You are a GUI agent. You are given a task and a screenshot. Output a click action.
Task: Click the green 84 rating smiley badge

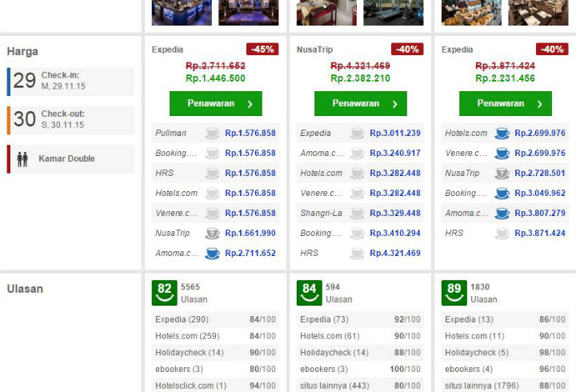[310, 293]
